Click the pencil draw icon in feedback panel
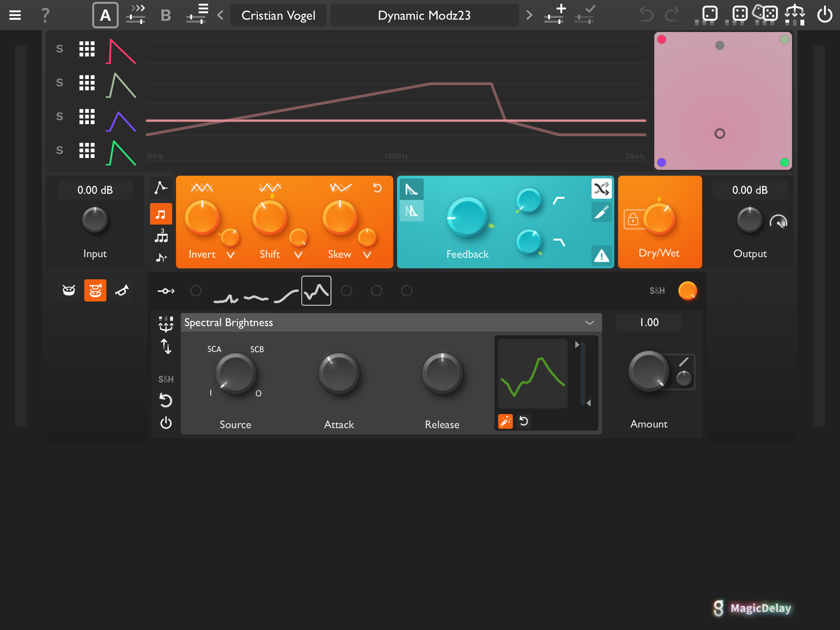This screenshot has height=630, width=840. [601, 212]
